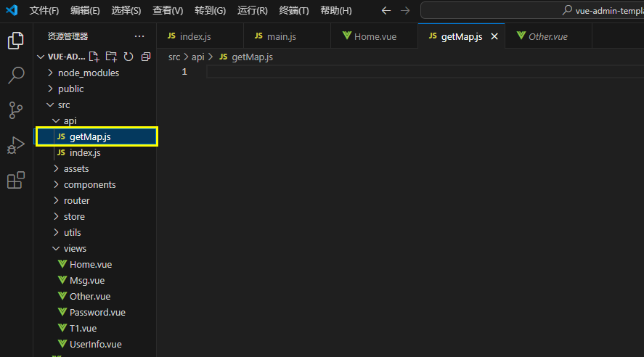The width and height of the screenshot is (644, 357).
Task: Click the New File icon in explorer
Action: pyautogui.click(x=94, y=57)
